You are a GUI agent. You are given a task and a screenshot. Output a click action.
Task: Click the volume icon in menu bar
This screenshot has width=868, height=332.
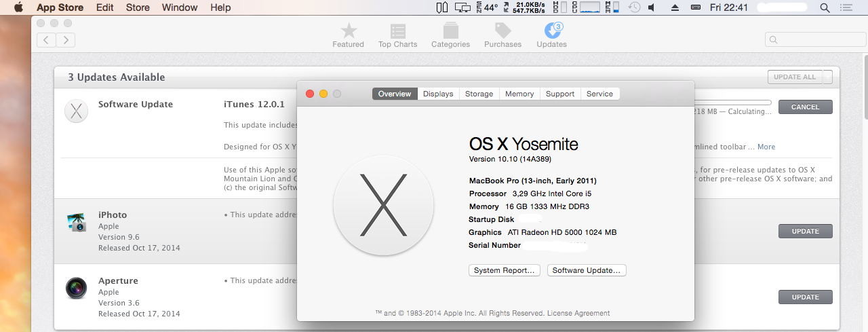tap(652, 7)
